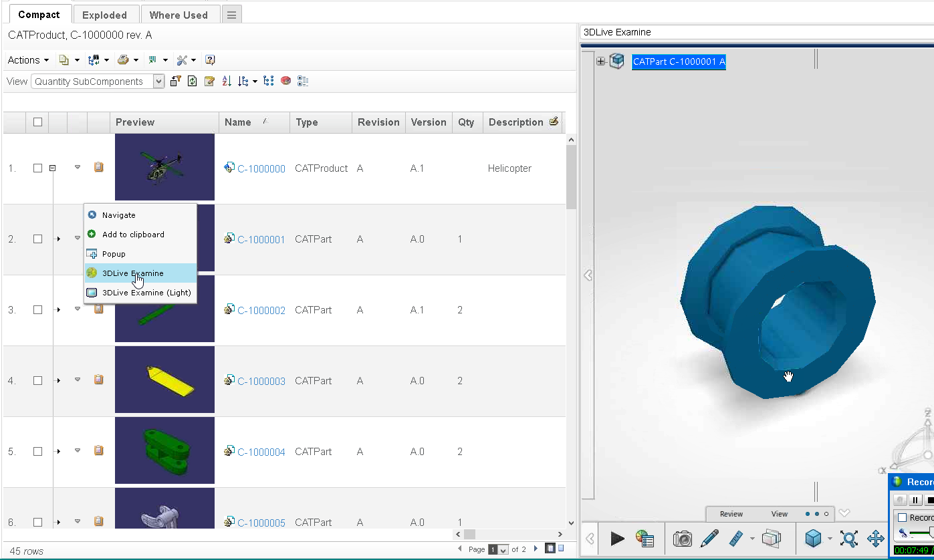
Task: Click the print icon in toolbar
Action: coord(123,60)
